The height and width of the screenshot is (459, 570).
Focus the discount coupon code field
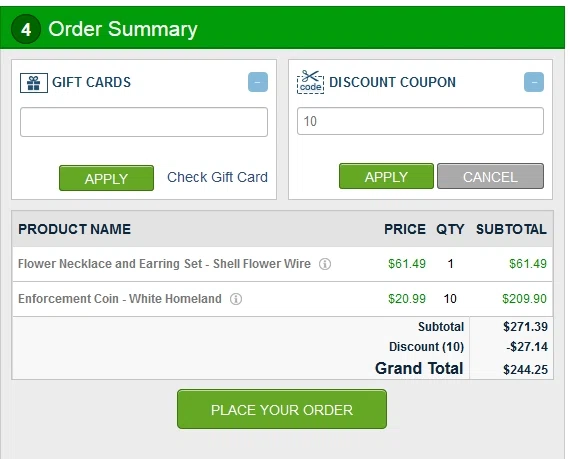click(x=420, y=121)
